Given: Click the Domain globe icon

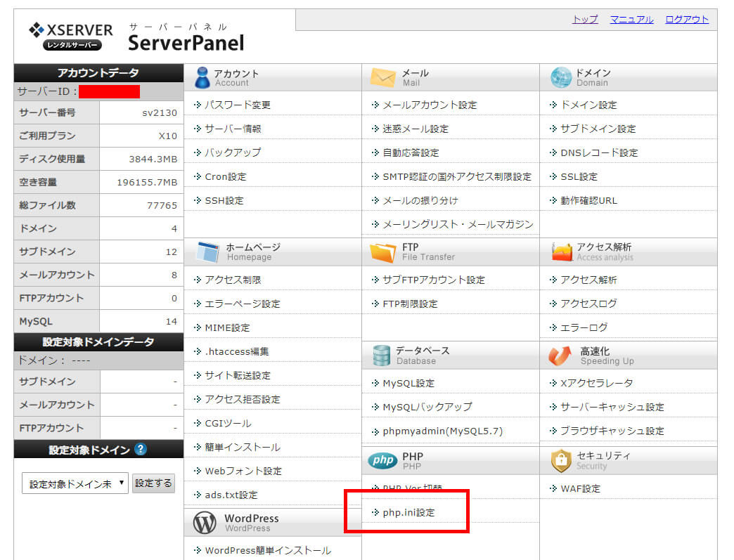Looking at the screenshot, I should (x=561, y=77).
